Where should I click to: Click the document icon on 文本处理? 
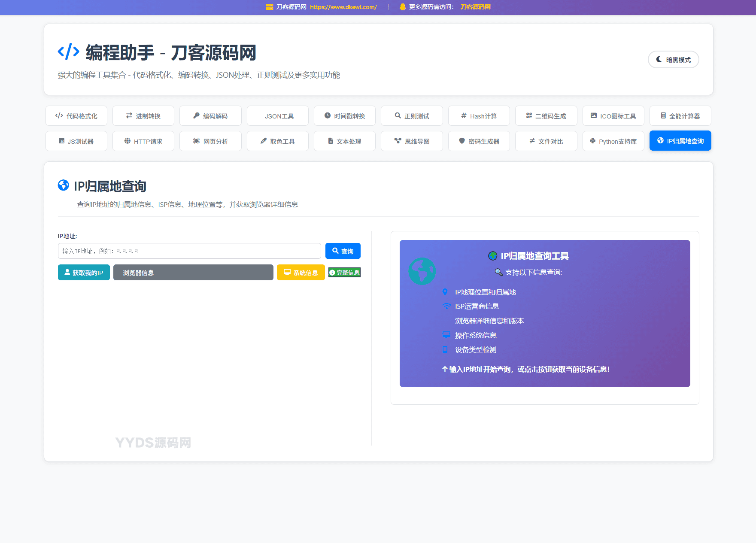coord(331,141)
